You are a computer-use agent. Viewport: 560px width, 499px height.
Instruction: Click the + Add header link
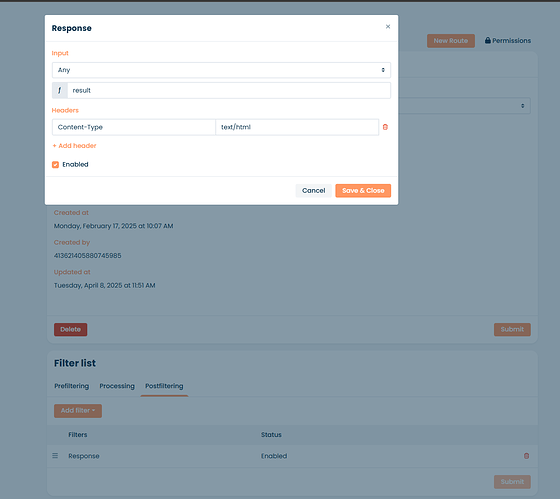click(x=74, y=146)
